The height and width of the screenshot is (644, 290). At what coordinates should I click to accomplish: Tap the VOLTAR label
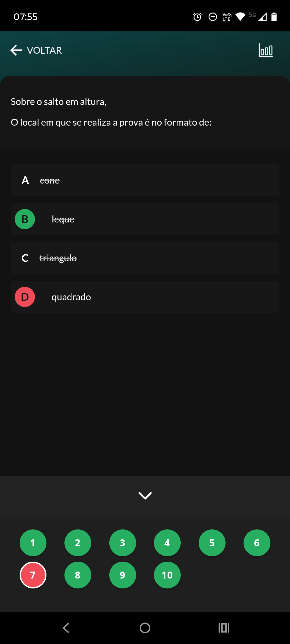pos(44,50)
